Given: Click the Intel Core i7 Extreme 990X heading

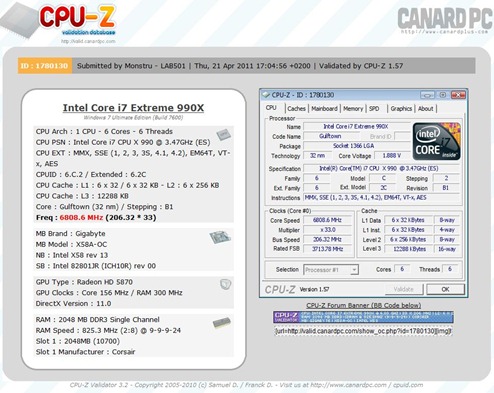Looking at the screenshot, I should pos(133,108).
